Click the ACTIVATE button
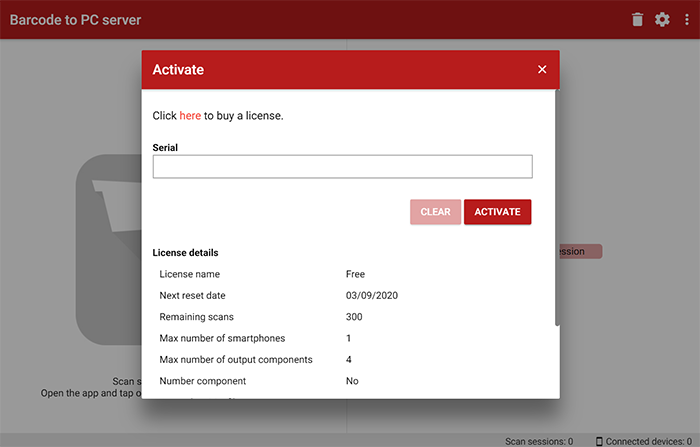 click(x=497, y=212)
